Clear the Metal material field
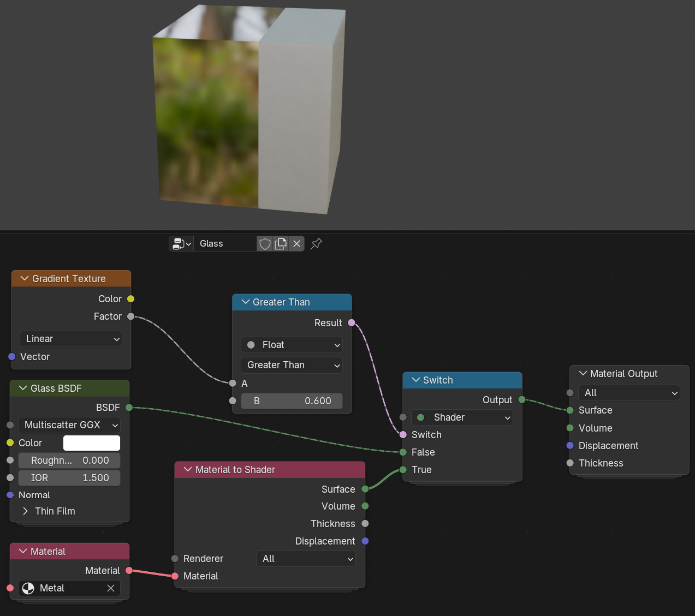The width and height of the screenshot is (695, 616). (x=111, y=588)
